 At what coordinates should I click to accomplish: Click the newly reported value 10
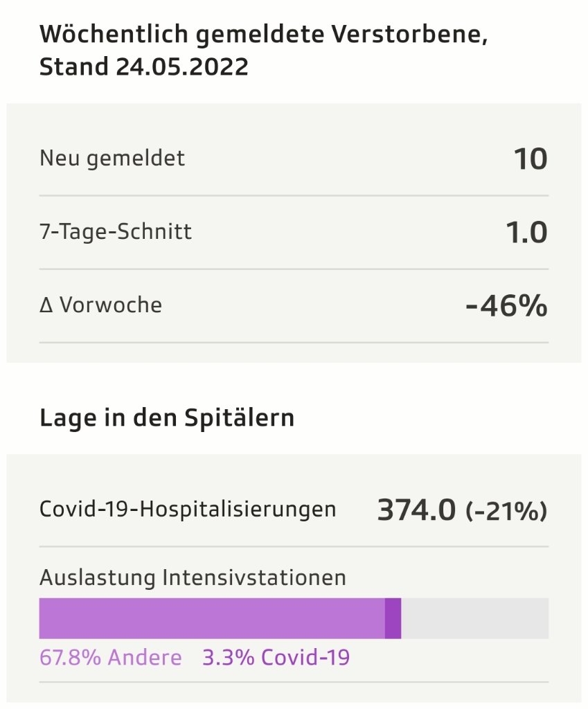pos(531,159)
